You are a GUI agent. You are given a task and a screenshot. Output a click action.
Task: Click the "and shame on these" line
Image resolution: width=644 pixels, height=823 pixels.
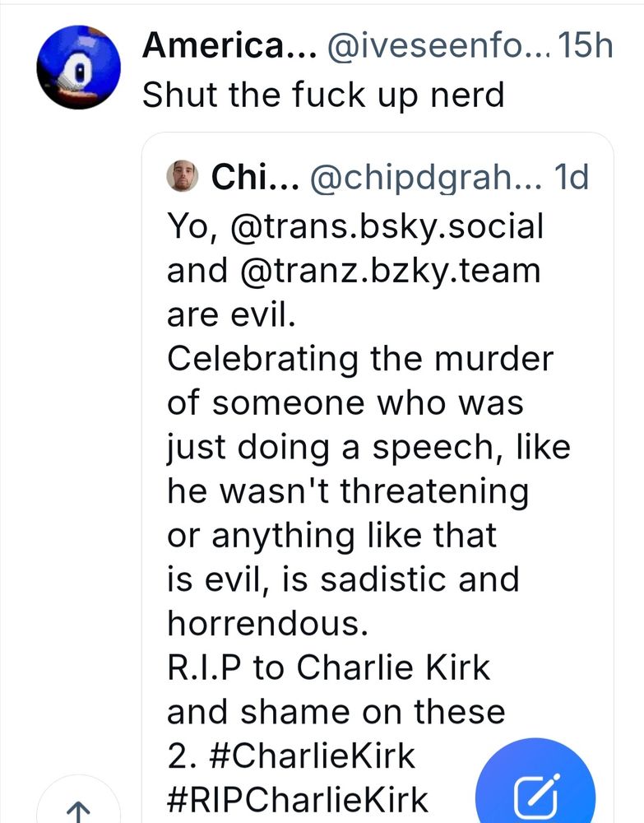336,712
